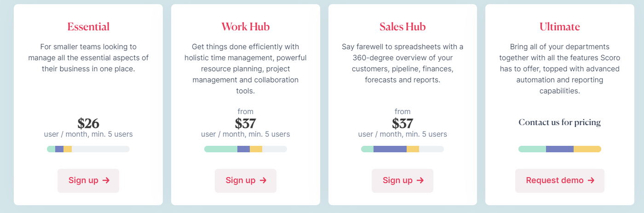Click the $26 Essential price

point(88,123)
